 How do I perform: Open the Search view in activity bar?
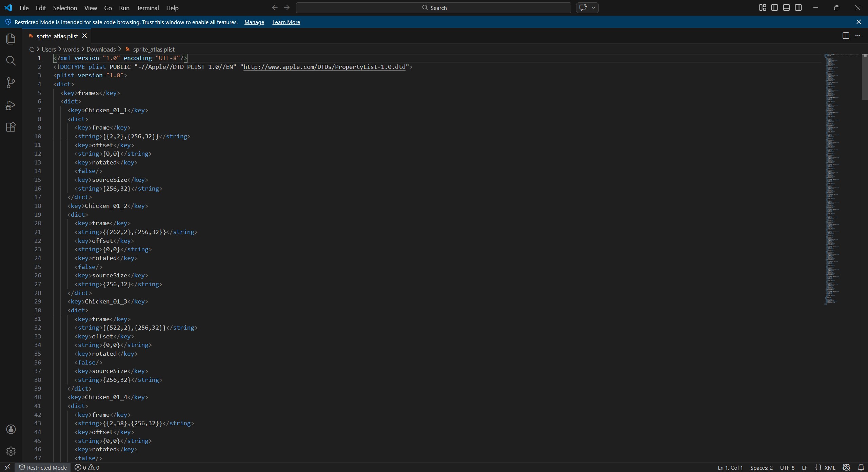coord(11,61)
